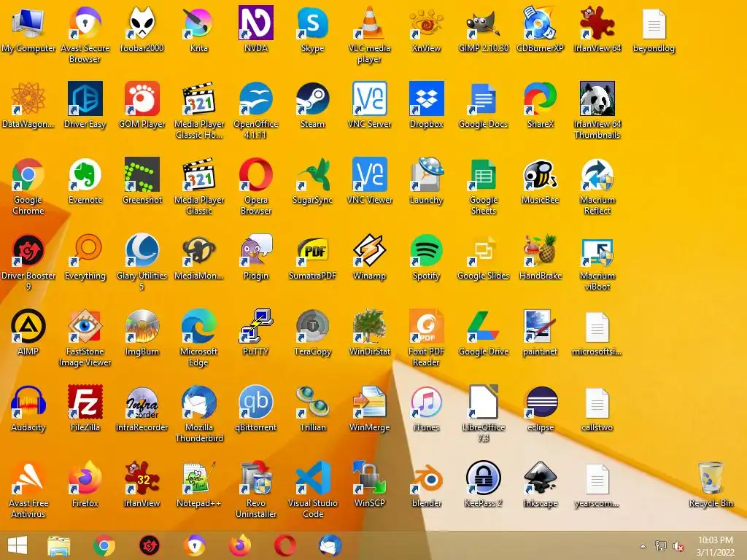The height and width of the screenshot is (560, 747).
Task: Open the SumatraPDF shortcut
Action: tap(312, 250)
